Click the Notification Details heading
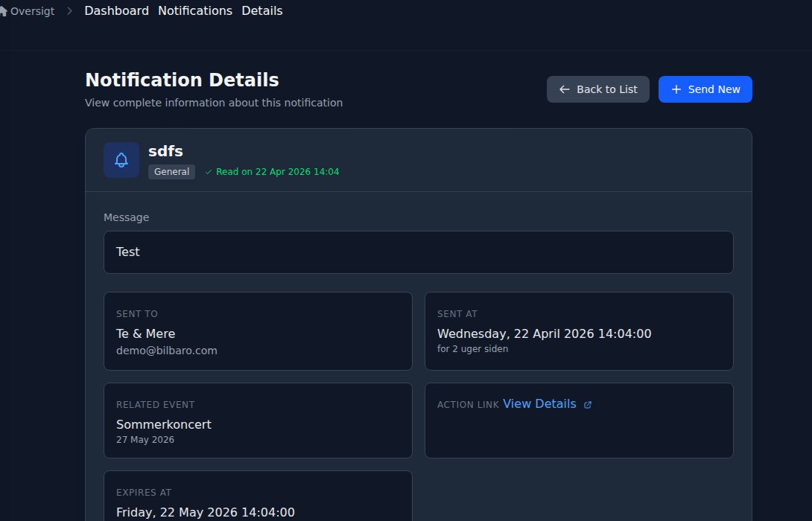This screenshot has height=521, width=812. coord(182,80)
